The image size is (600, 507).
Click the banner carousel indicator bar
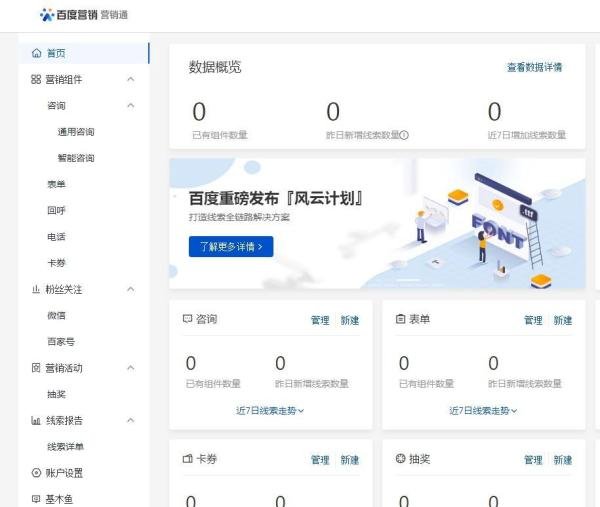pyautogui.click(x=408, y=280)
